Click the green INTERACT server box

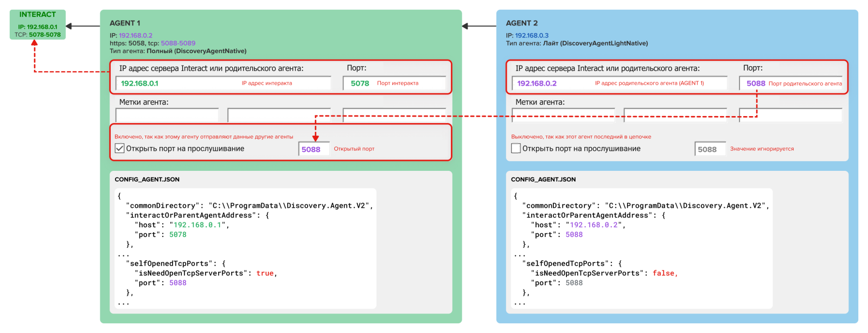(x=37, y=24)
